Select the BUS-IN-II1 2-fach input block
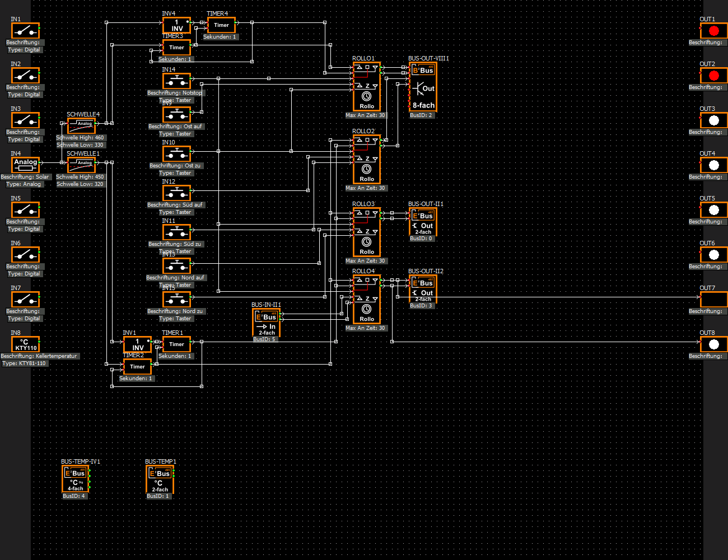Viewport: 728px width, 560px height. tap(266, 322)
